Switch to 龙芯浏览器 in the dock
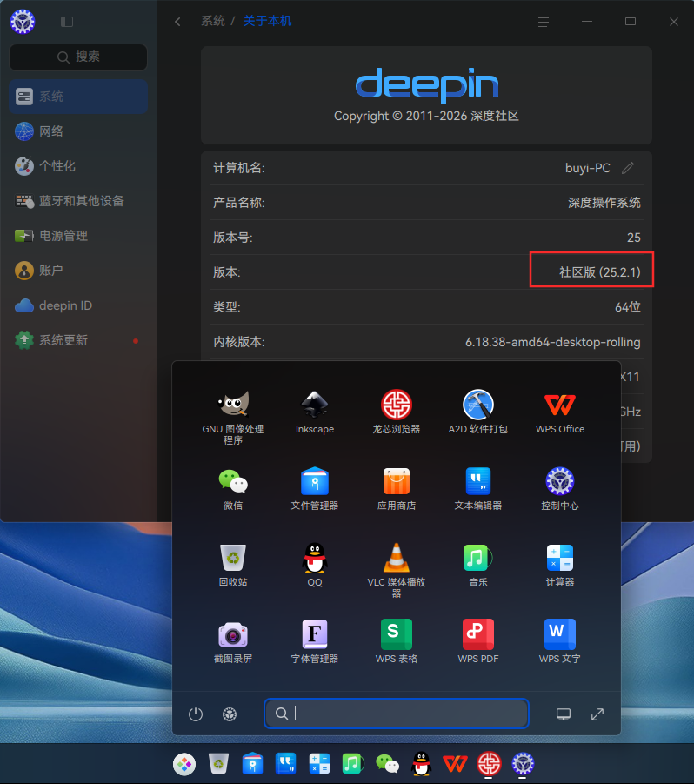This screenshot has height=784, width=694. coord(489,764)
